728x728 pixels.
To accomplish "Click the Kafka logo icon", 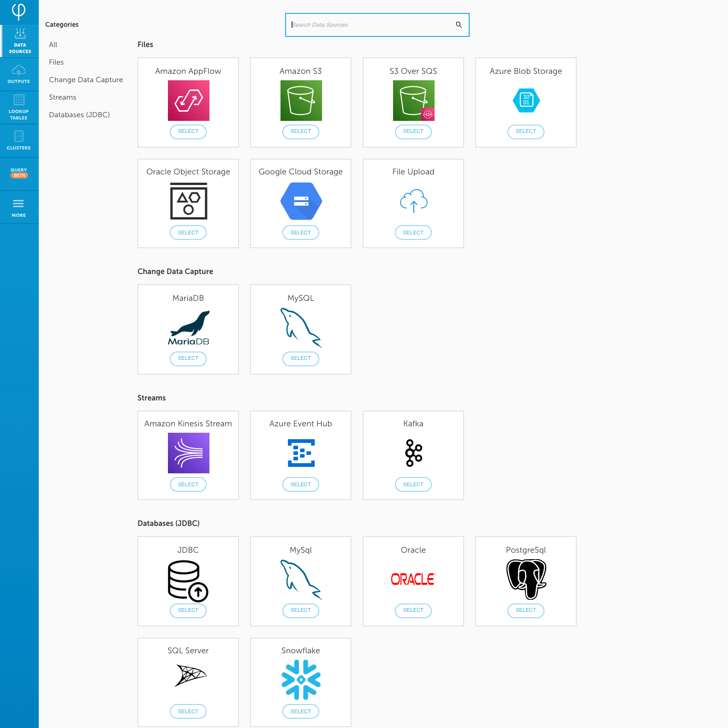I will tap(414, 453).
